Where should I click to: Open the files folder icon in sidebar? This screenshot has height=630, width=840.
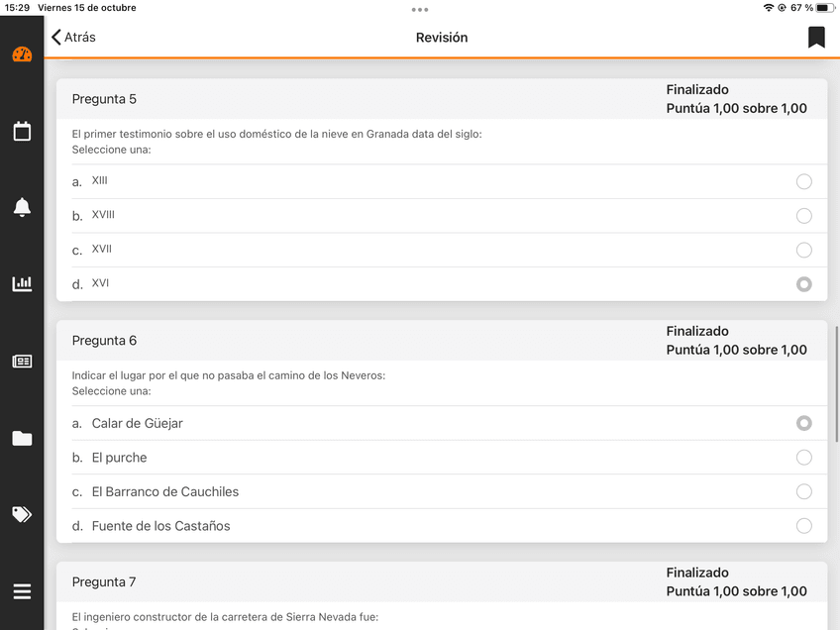coord(22,438)
